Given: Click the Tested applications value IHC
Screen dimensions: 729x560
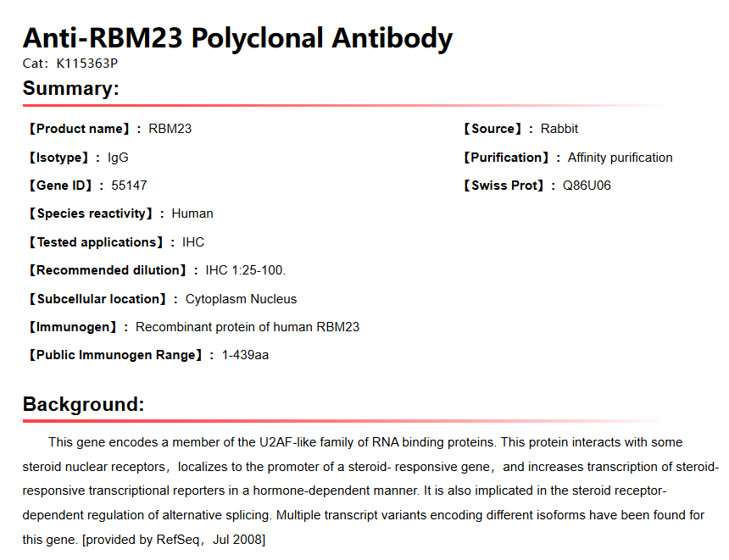Looking at the screenshot, I should point(193,242).
